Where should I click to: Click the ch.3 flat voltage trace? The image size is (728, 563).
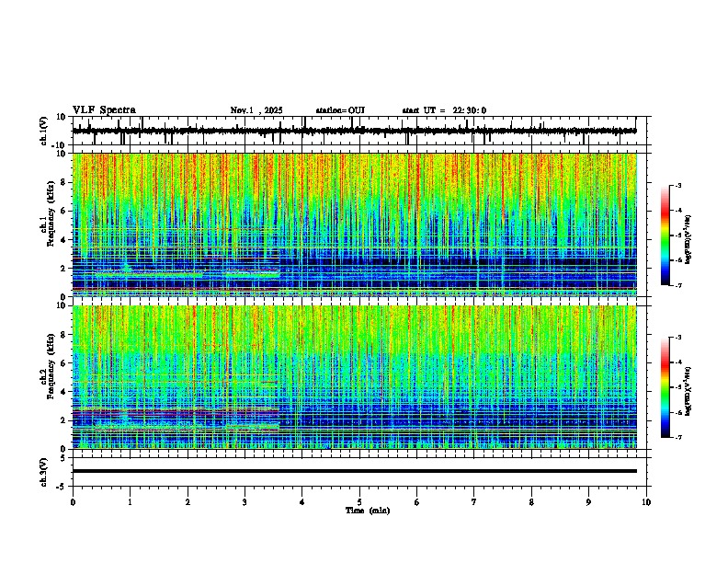click(x=354, y=471)
